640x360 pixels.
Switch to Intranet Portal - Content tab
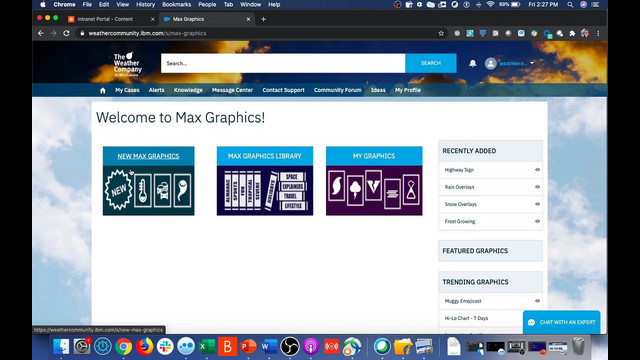tap(105, 19)
